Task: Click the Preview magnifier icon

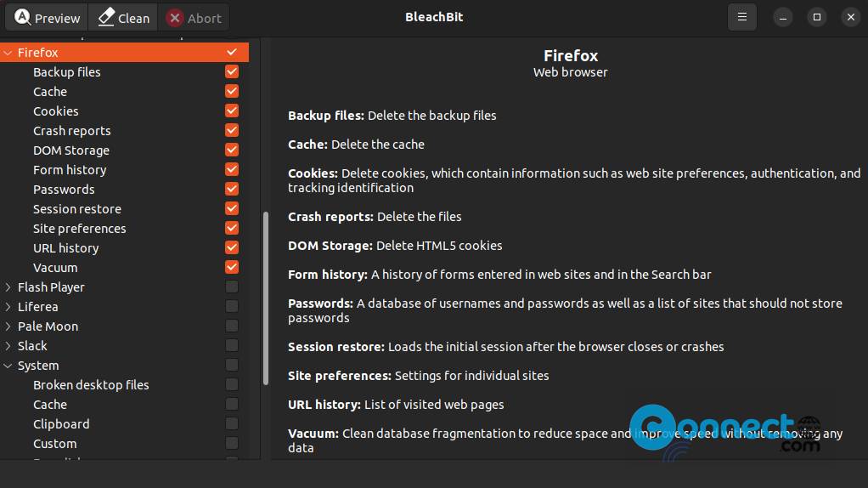Action: point(22,17)
